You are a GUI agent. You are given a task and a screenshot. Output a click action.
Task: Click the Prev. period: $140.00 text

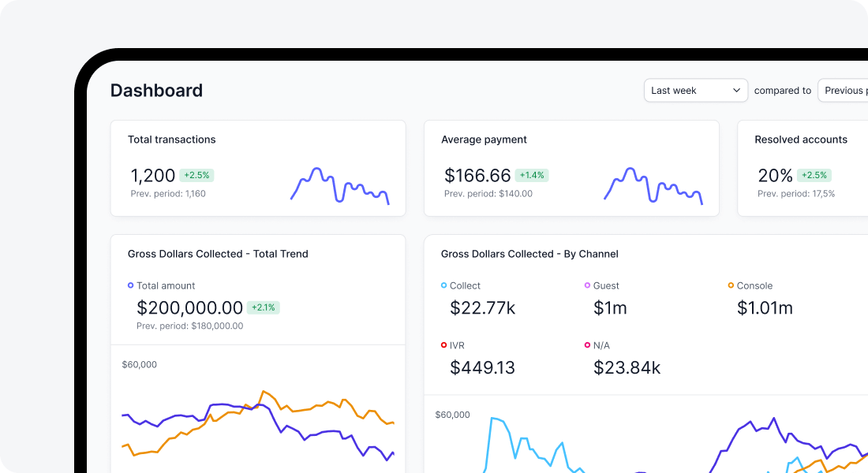tap(488, 194)
